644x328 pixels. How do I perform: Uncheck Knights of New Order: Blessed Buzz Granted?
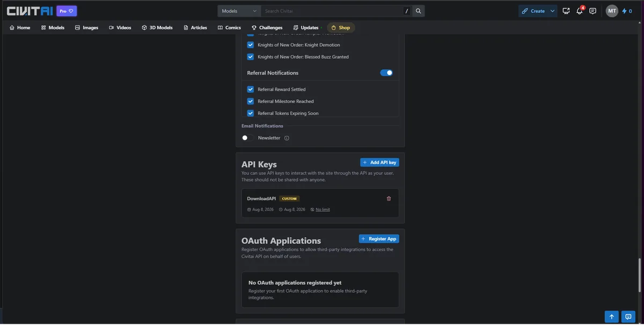(x=251, y=57)
